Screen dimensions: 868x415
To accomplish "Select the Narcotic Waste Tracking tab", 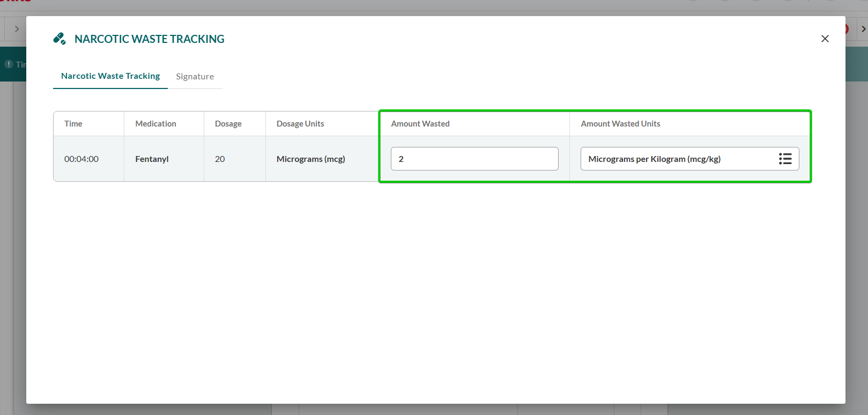I will tap(110, 76).
